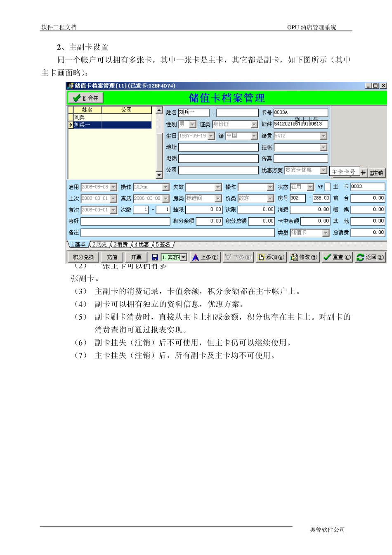Click the 电话 phone input field
This screenshot has height=555, width=392.
tap(218, 159)
